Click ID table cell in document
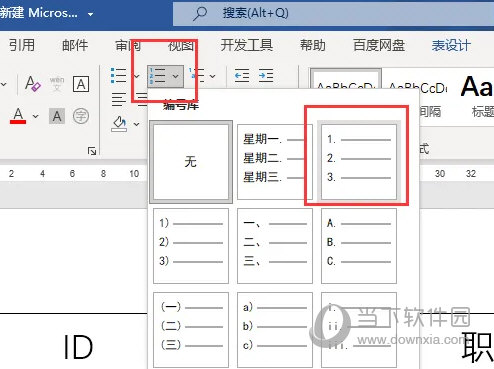Image resolution: width=494 pixels, height=369 pixels. [x=78, y=347]
